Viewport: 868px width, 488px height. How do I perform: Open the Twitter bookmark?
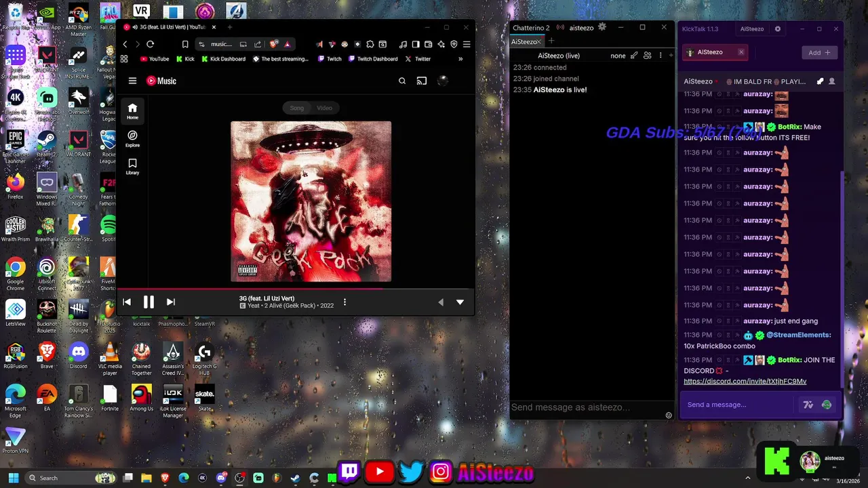[x=418, y=59]
